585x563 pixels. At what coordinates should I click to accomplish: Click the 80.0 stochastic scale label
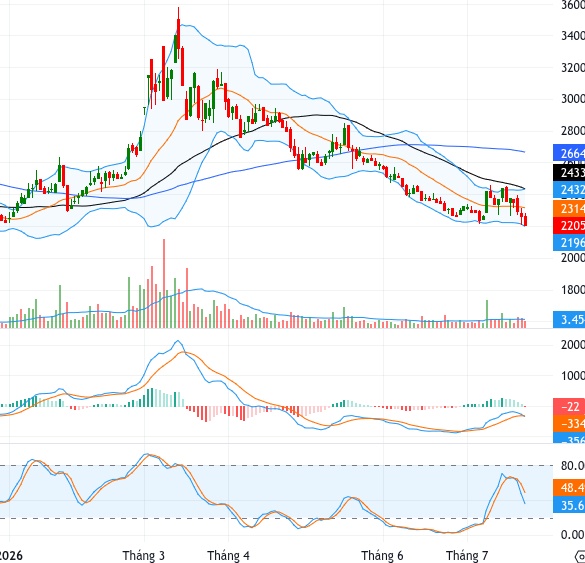[x=573, y=466]
